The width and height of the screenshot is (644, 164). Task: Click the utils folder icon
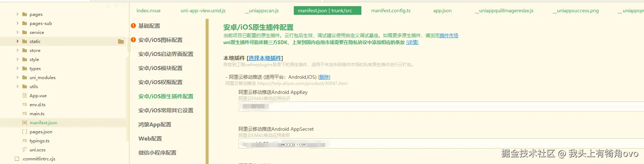pos(25,86)
